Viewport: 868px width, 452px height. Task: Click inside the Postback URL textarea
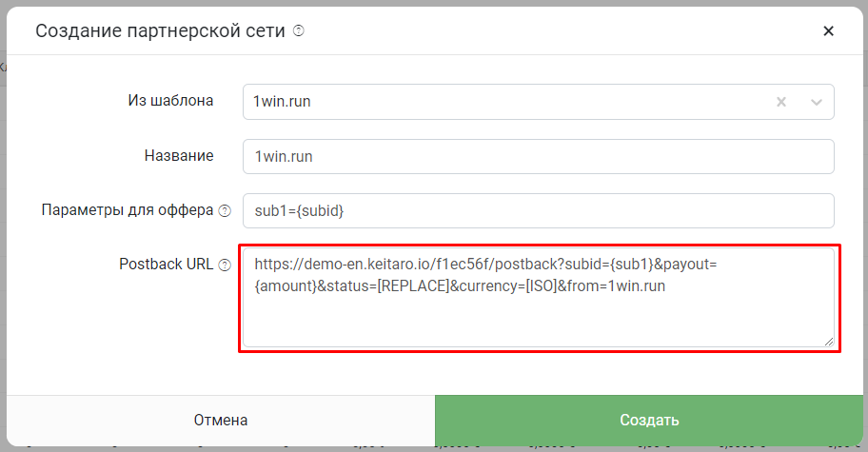(538, 298)
